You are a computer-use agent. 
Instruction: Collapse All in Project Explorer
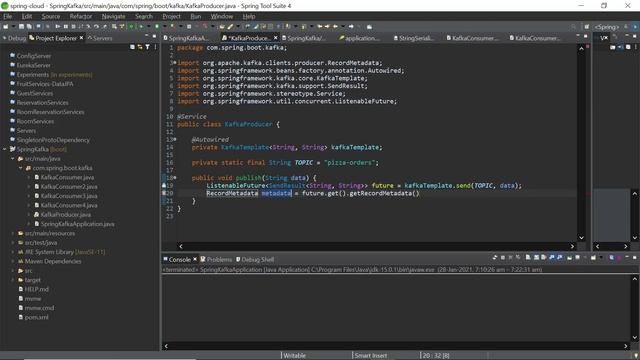click(x=132, y=47)
